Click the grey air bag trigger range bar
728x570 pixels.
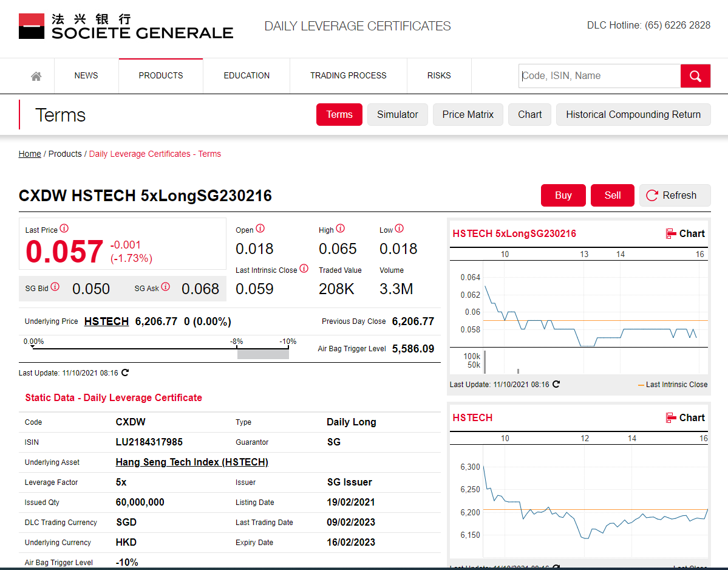pos(263,354)
